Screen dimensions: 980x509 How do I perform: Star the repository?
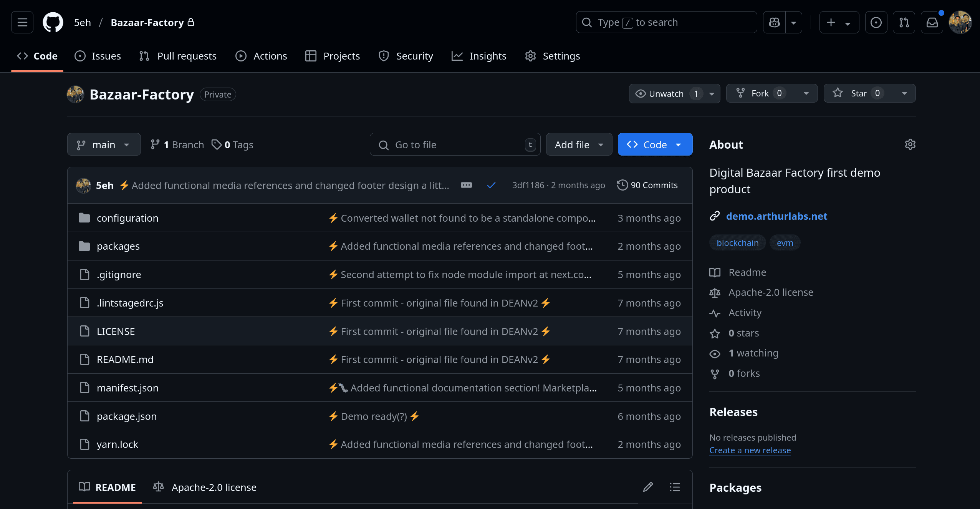coord(858,94)
